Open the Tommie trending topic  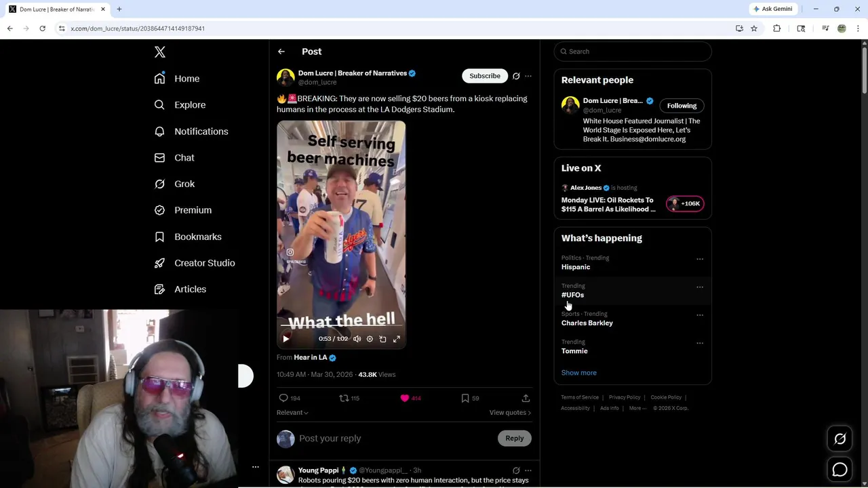coord(574,351)
